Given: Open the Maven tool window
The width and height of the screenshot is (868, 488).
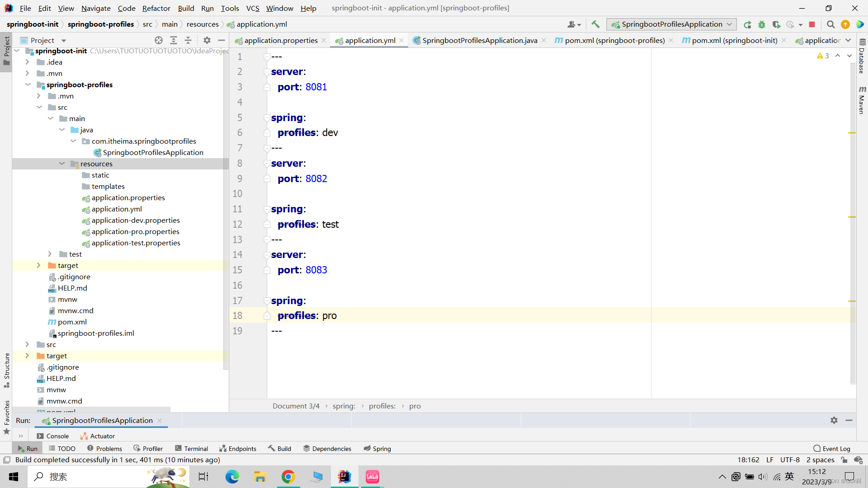Looking at the screenshot, I should point(862,99).
